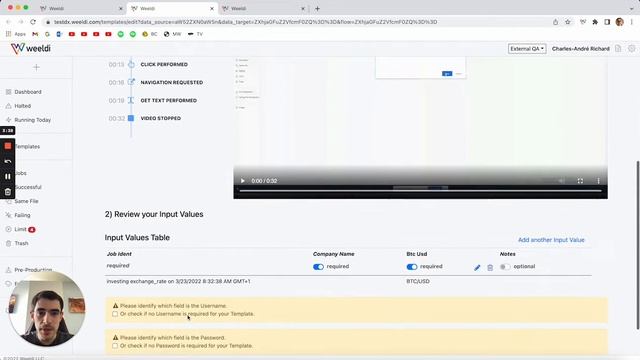Image resolution: width=640 pixels, height=360 pixels.
Task: Click the Running Today icon
Action: pyautogui.click(x=8, y=120)
